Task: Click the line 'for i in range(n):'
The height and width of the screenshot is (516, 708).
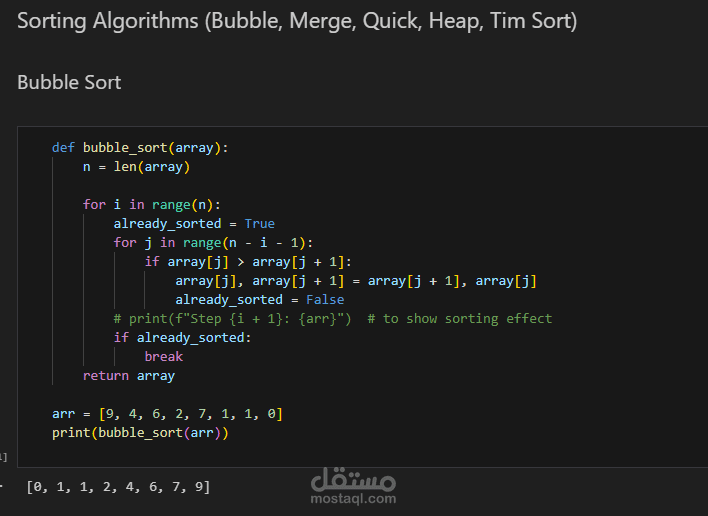Action: [x=152, y=205]
